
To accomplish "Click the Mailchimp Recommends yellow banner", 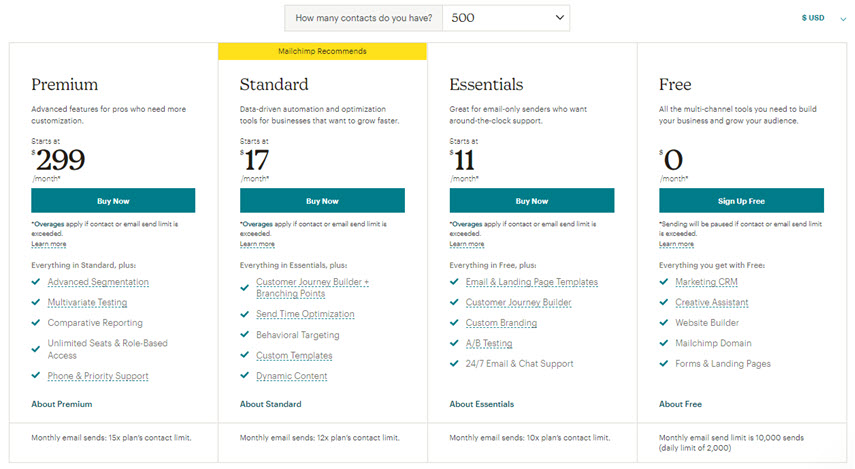I will tap(322, 51).
